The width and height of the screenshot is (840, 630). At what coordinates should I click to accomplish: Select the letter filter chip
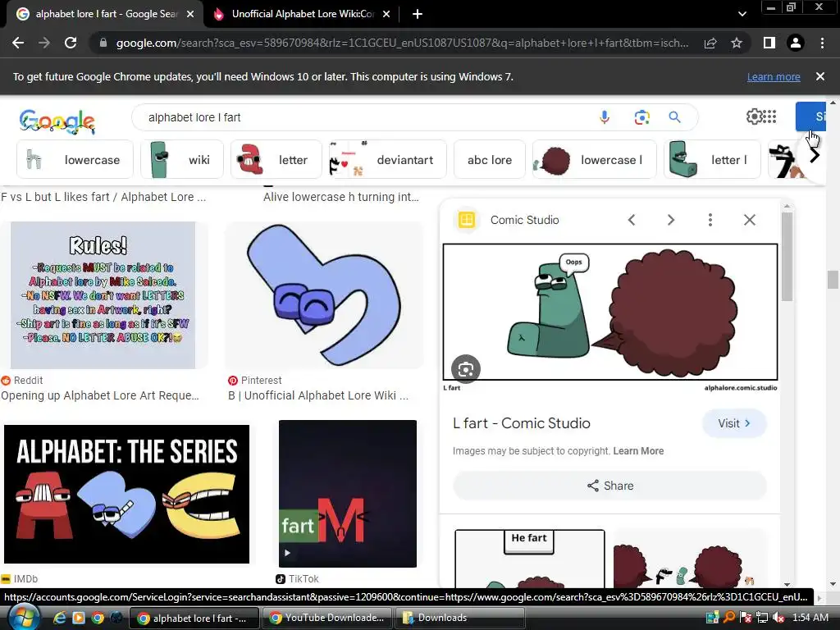276,160
